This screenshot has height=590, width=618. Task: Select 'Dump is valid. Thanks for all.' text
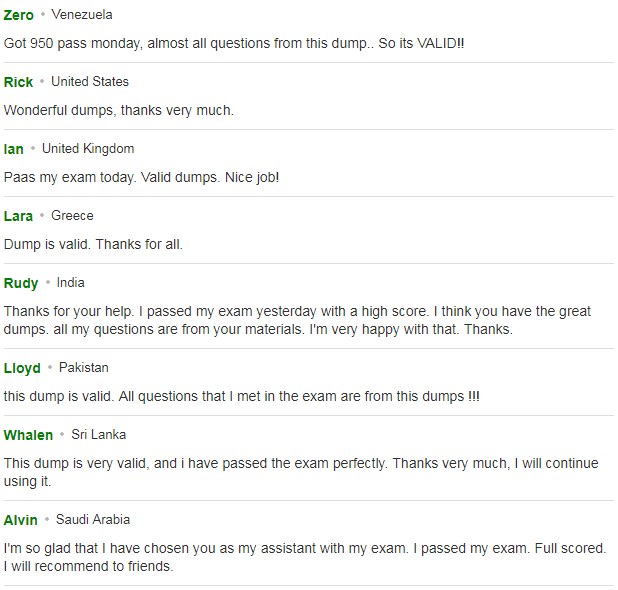[93, 244]
